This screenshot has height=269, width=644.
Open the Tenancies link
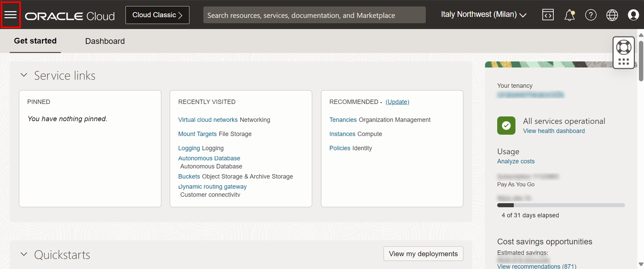[x=343, y=120]
